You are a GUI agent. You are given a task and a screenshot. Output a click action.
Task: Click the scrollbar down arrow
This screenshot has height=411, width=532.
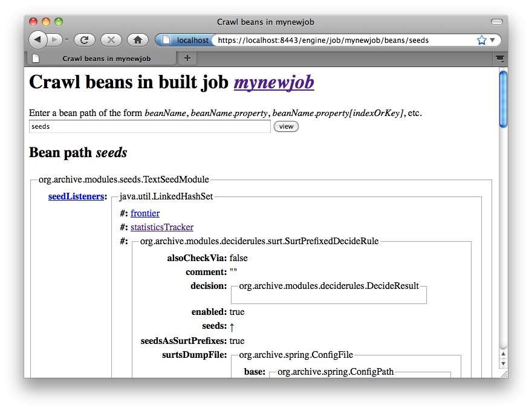[x=503, y=363]
